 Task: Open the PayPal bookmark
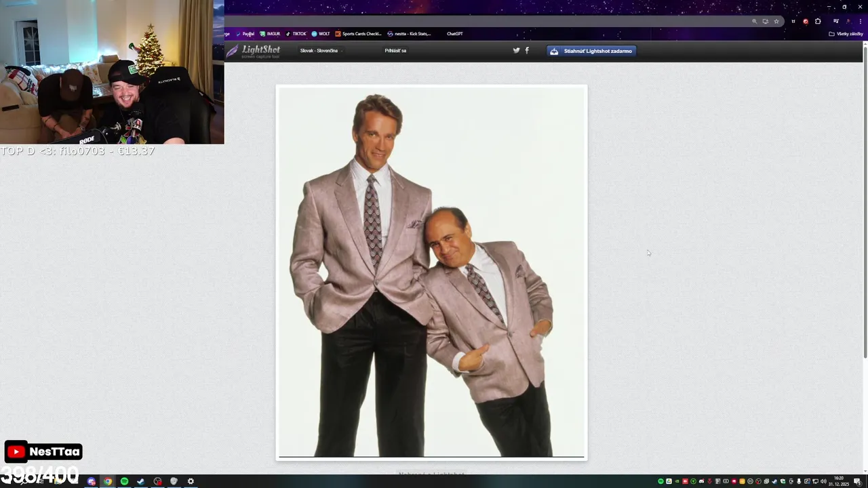(x=245, y=34)
